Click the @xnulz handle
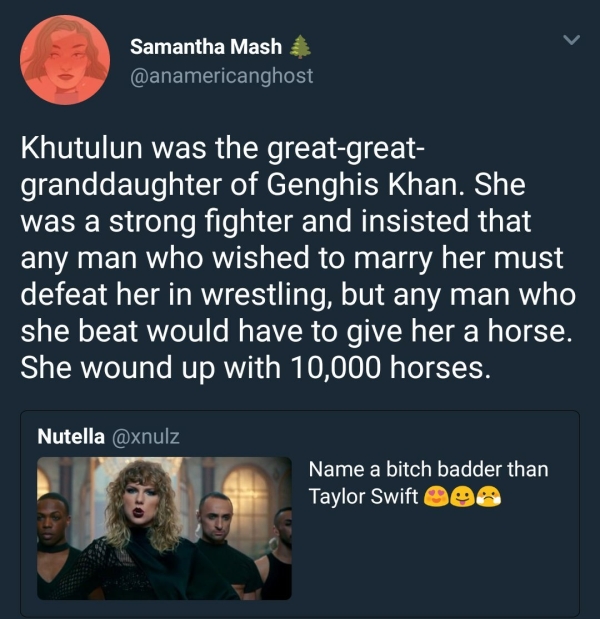600x619 pixels. pyautogui.click(x=148, y=436)
